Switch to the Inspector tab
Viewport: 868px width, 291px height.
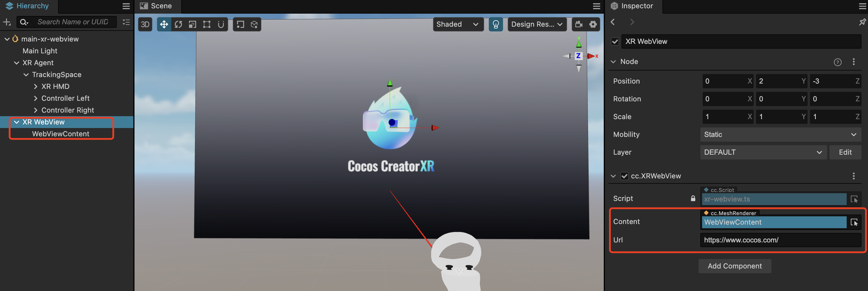point(633,6)
